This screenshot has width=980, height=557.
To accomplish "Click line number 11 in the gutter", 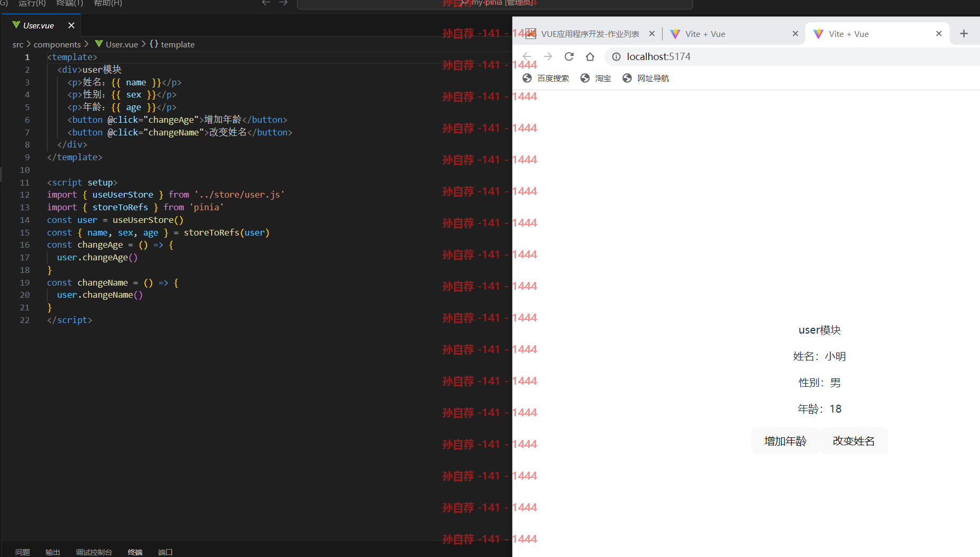I will coord(25,182).
